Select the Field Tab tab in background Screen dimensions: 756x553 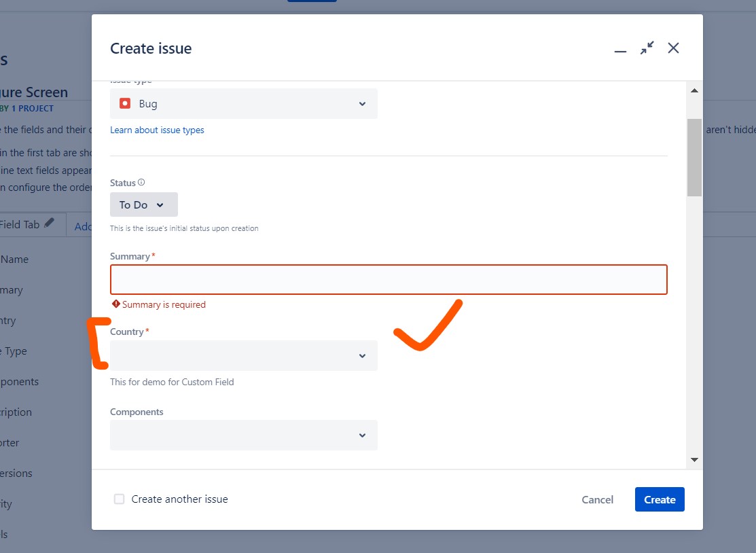pos(20,224)
